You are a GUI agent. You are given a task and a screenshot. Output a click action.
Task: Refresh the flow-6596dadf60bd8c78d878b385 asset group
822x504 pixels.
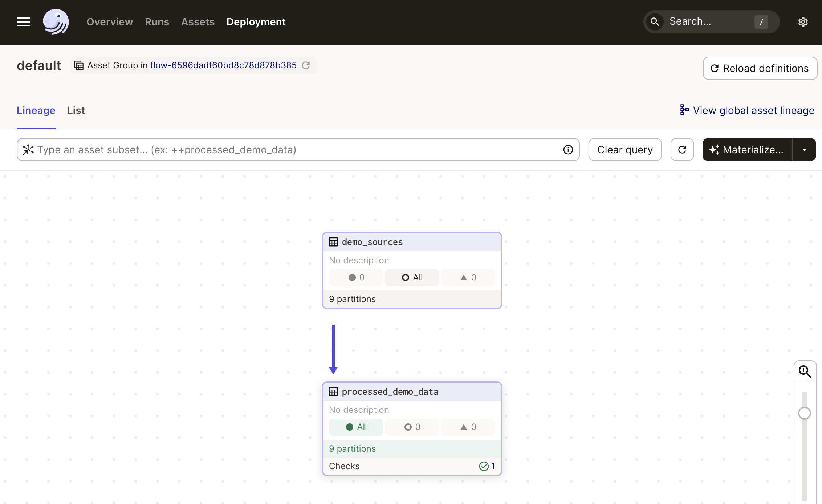tap(306, 65)
